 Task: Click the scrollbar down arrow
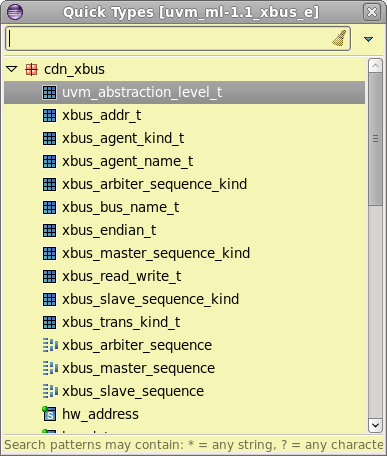[375, 425]
